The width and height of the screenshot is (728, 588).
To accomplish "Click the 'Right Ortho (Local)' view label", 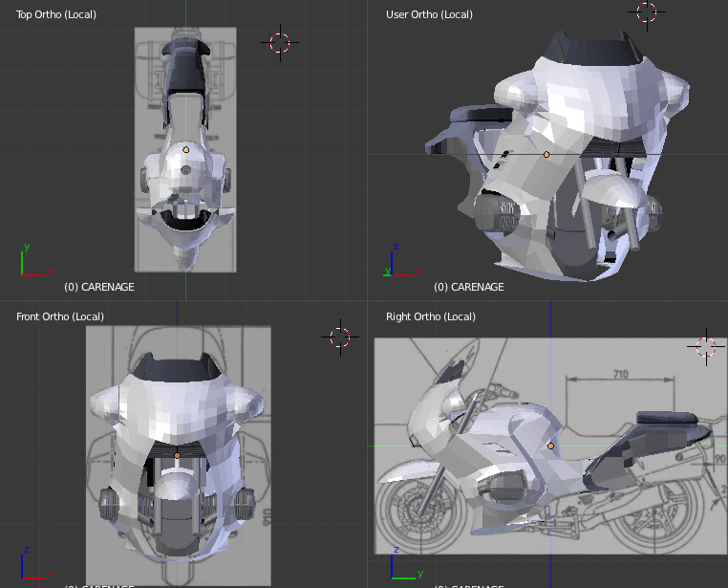I will point(429,316).
